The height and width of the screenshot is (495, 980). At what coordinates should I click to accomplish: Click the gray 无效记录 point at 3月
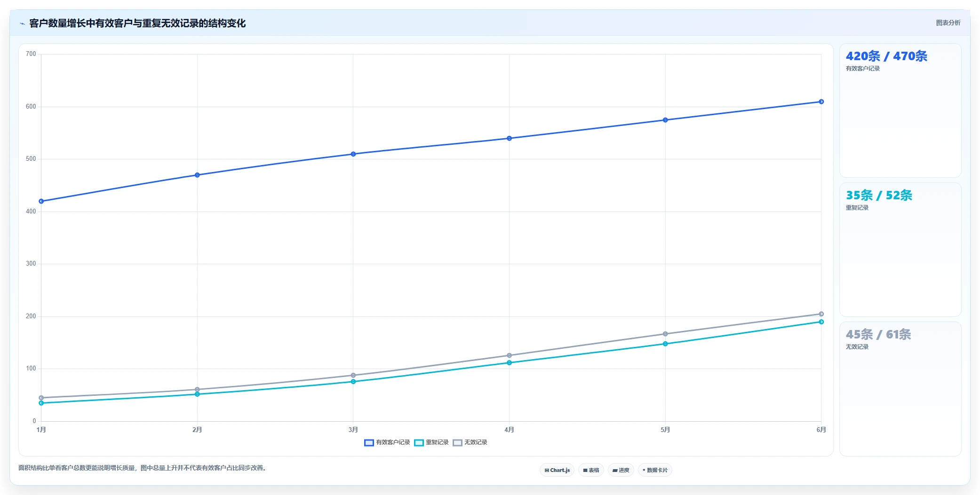(x=353, y=375)
